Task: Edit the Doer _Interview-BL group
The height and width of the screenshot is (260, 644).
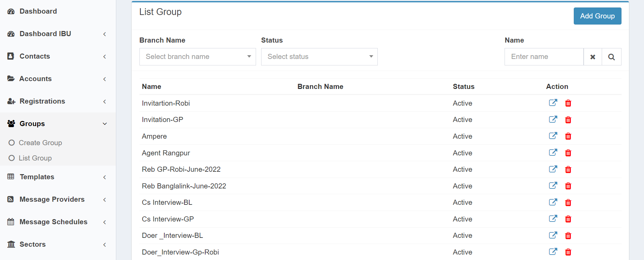Action: 553,235
